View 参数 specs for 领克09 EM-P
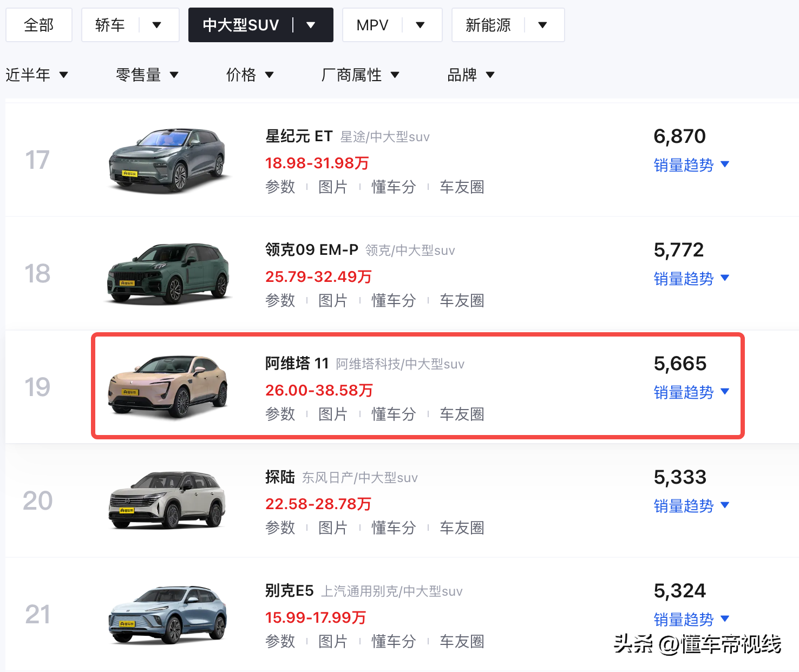799x672 pixels. 280,300
